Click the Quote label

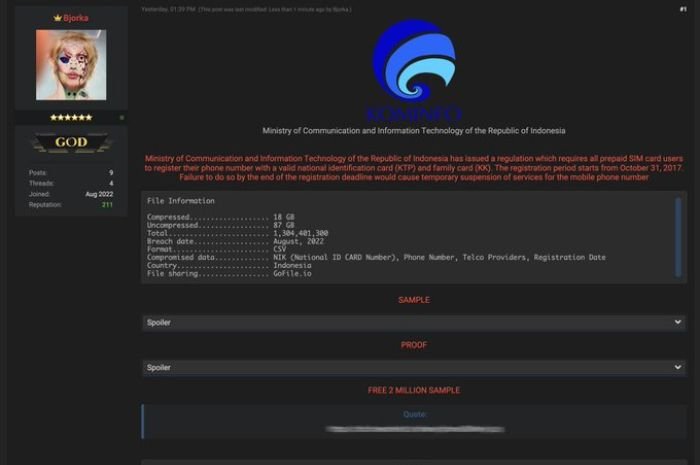(x=413, y=413)
